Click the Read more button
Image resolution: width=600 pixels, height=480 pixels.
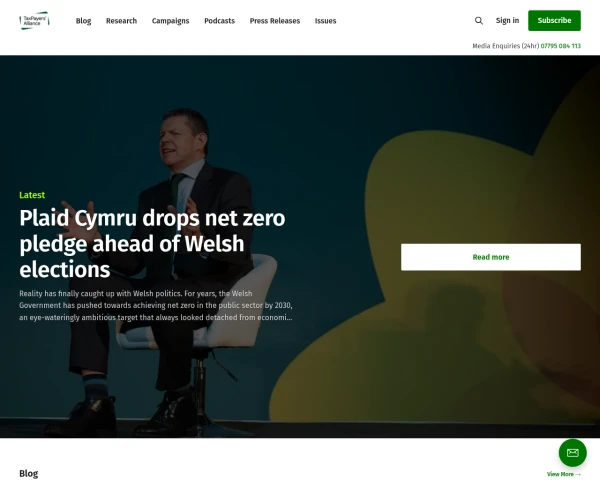coord(491,257)
